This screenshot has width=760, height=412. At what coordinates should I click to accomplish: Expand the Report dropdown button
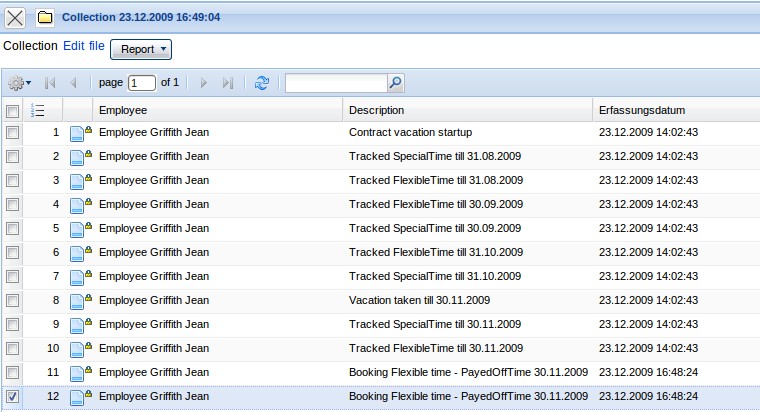pyautogui.click(x=140, y=48)
